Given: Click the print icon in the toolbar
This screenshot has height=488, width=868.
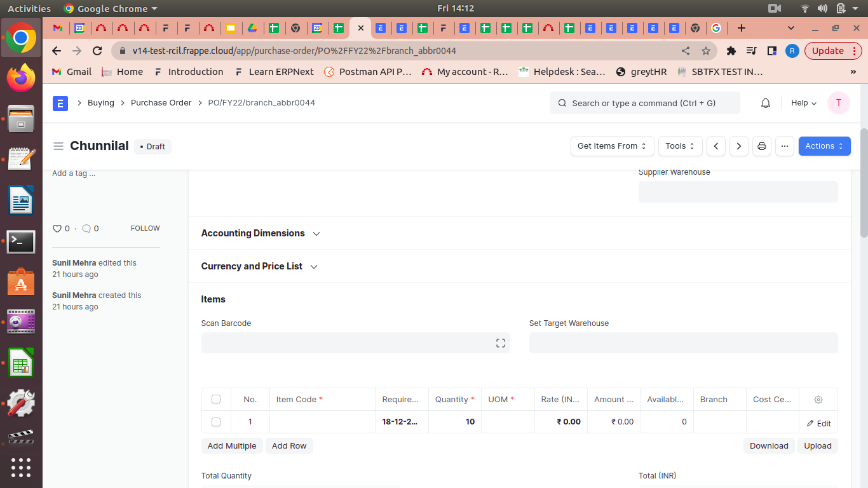Looking at the screenshot, I should pyautogui.click(x=761, y=146).
